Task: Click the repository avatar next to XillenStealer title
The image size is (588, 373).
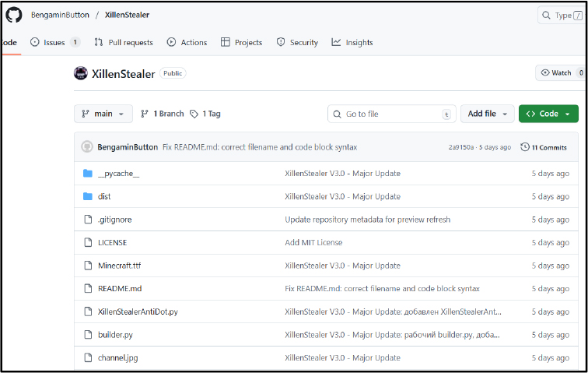Action: click(x=81, y=73)
